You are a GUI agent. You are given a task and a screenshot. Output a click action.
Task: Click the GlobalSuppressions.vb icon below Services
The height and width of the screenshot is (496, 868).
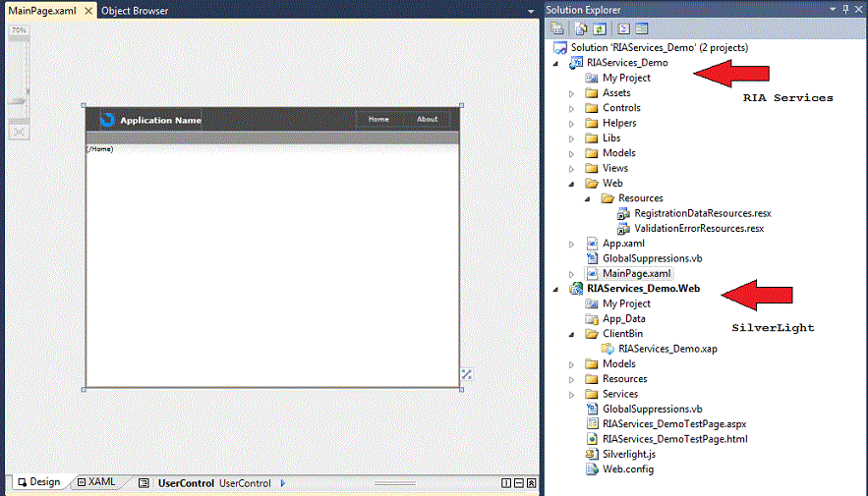(x=592, y=409)
